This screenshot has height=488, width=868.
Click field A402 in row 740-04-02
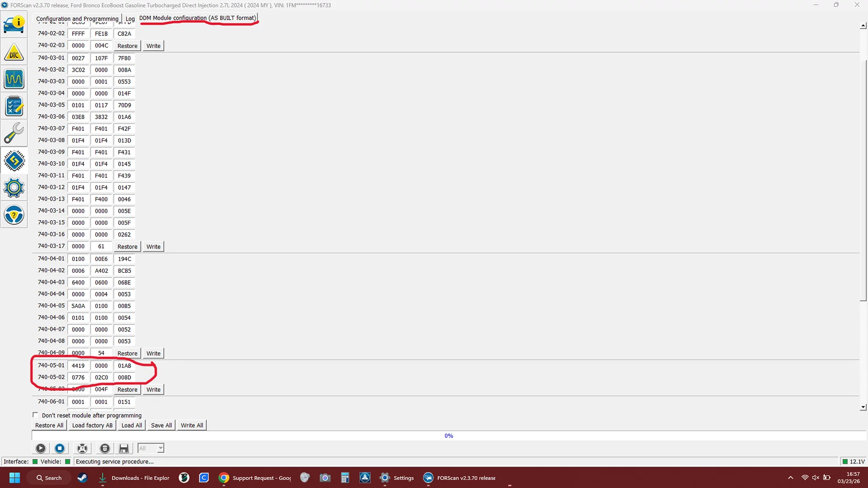101,271
